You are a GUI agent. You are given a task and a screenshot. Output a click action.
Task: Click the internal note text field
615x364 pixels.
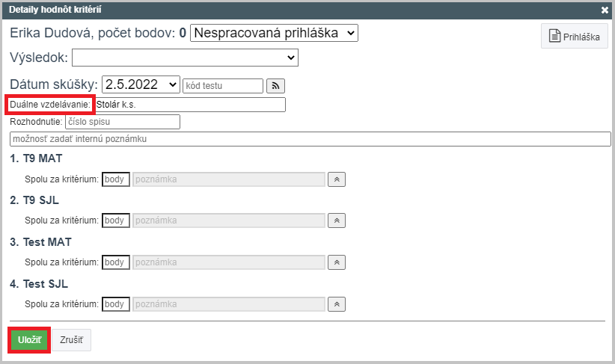tap(310, 139)
